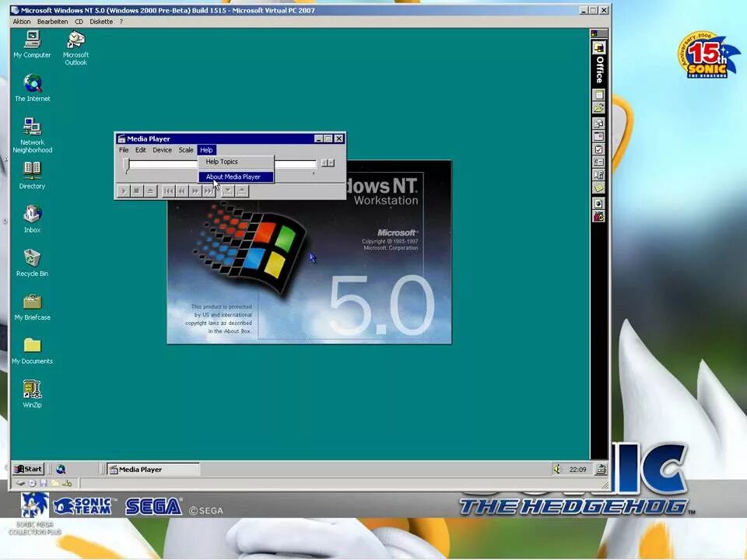Launch WinZip from the desktop
747x560 pixels.
point(32,394)
